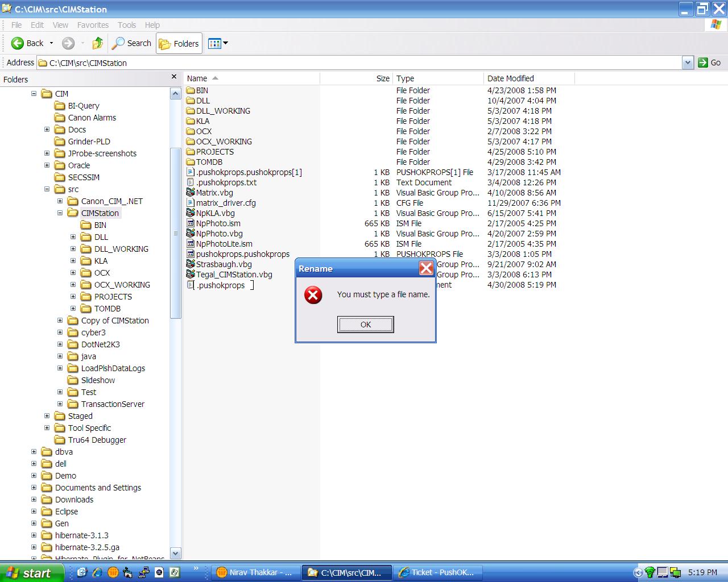Open the Tools menu
Viewport: 728px width, 582px height.
(x=126, y=25)
